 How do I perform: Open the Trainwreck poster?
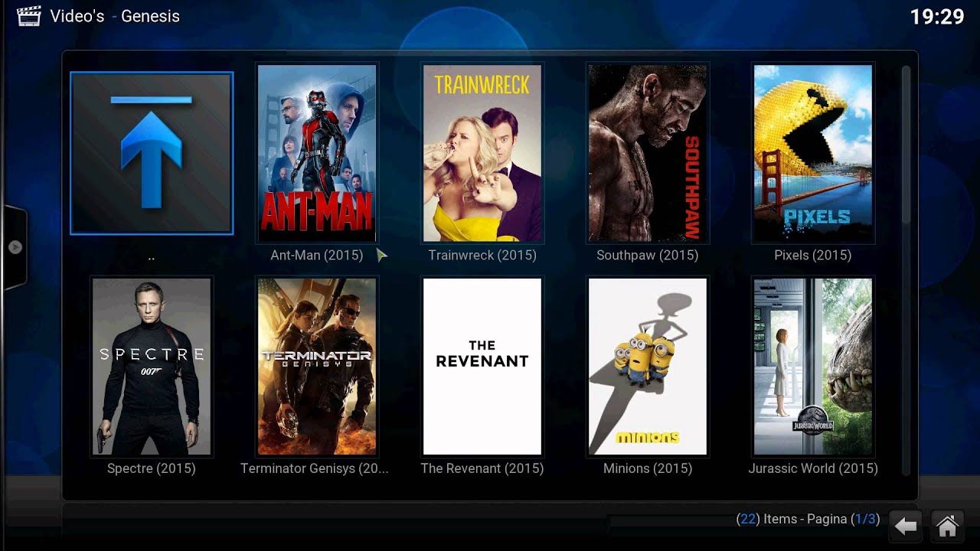point(482,153)
